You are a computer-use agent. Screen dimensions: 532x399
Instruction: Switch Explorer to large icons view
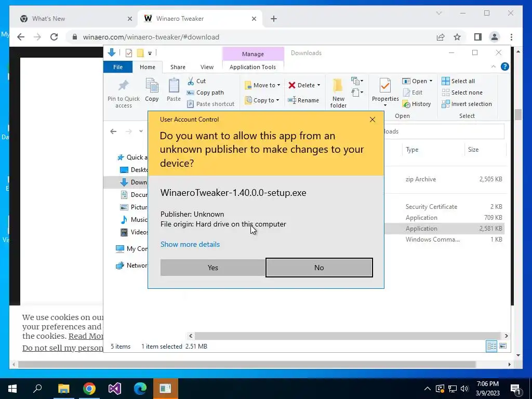pos(503,346)
